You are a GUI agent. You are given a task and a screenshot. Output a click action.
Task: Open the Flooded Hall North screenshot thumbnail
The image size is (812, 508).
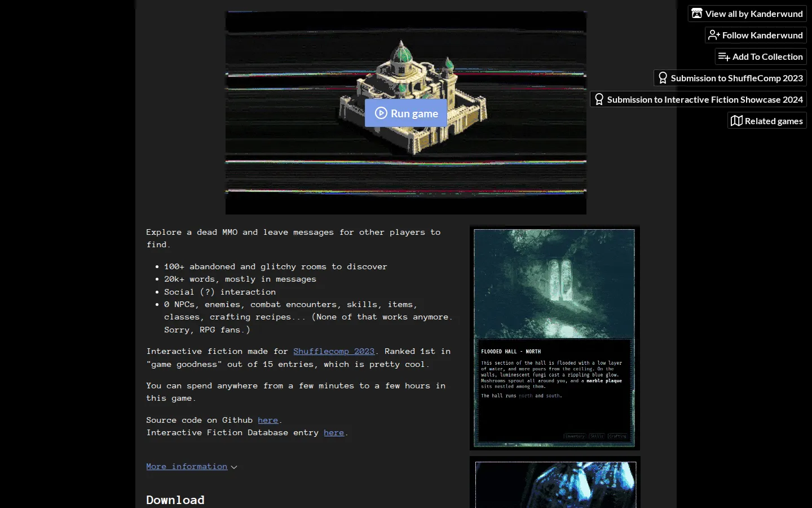pyautogui.click(x=555, y=338)
